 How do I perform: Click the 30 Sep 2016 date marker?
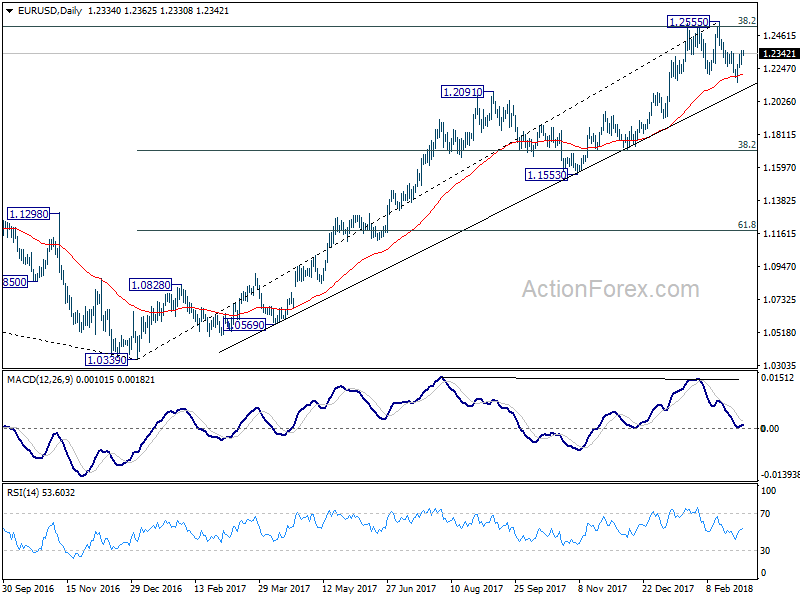pyautogui.click(x=28, y=588)
